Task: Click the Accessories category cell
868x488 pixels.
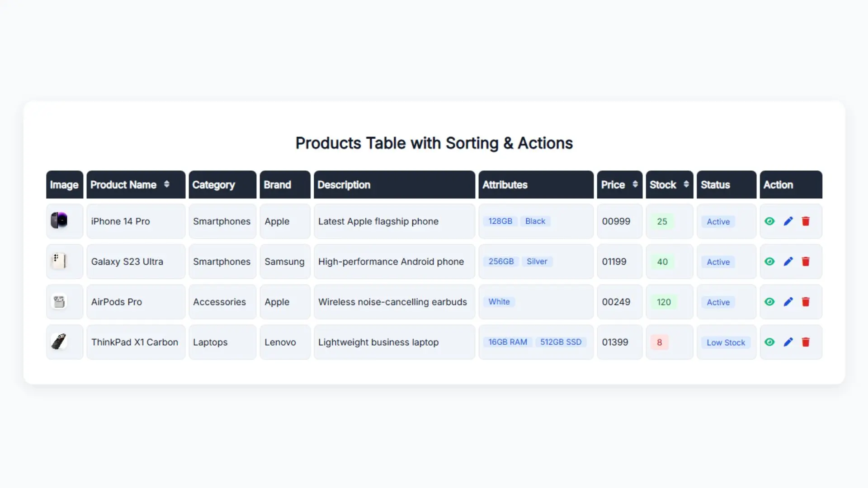Action: pos(222,302)
